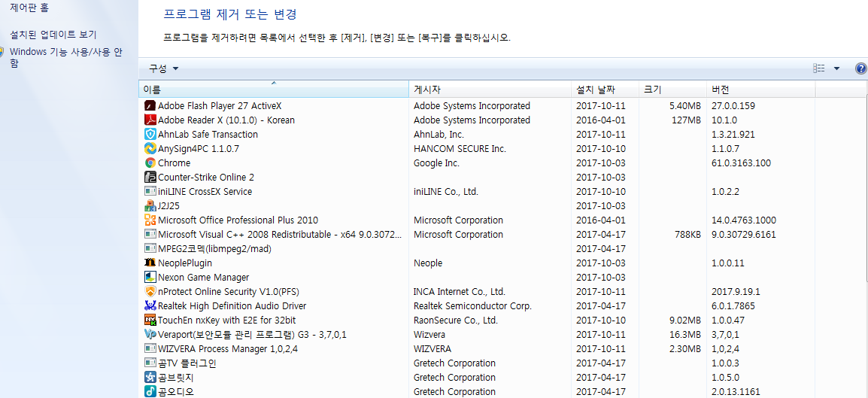Expand the view options dropdown arrow

coord(836,68)
